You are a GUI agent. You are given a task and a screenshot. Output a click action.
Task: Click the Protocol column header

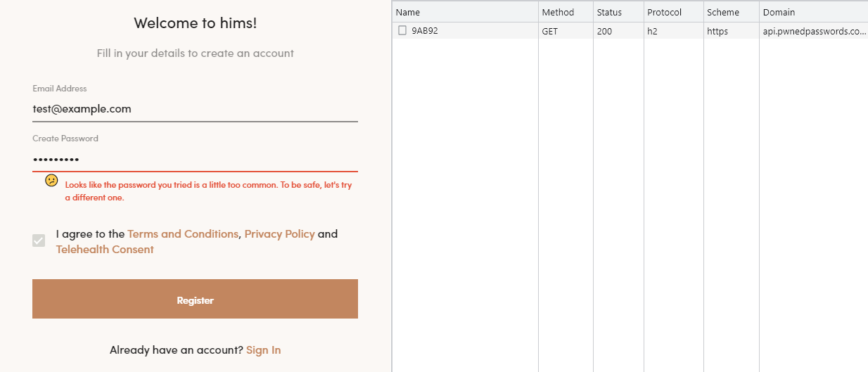pos(672,12)
